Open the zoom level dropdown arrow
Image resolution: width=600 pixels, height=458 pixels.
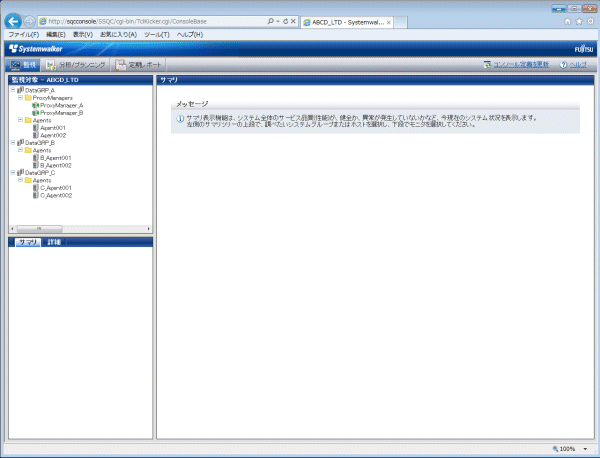coord(585,449)
